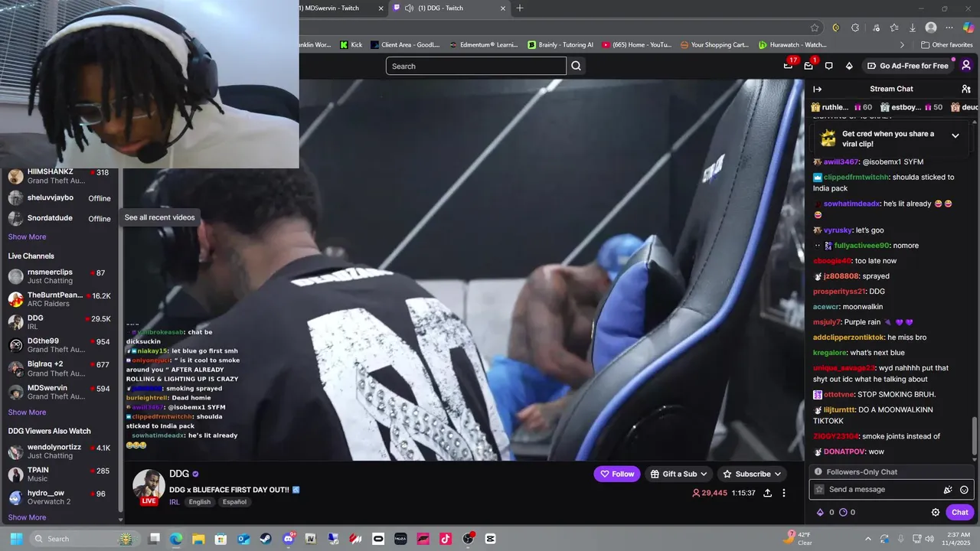980x551 pixels.
Task: Follow the DDG channel
Action: (x=617, y=474)
